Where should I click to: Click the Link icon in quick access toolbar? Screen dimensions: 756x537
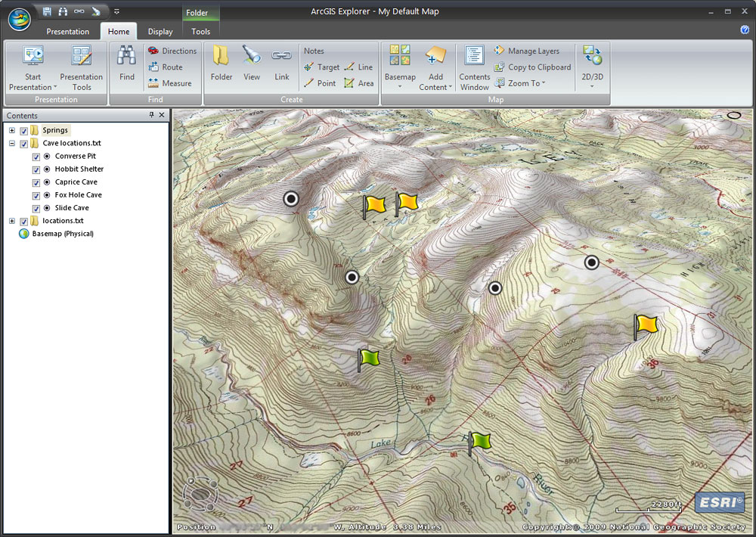pyautogui.click(x=79, y=11)
